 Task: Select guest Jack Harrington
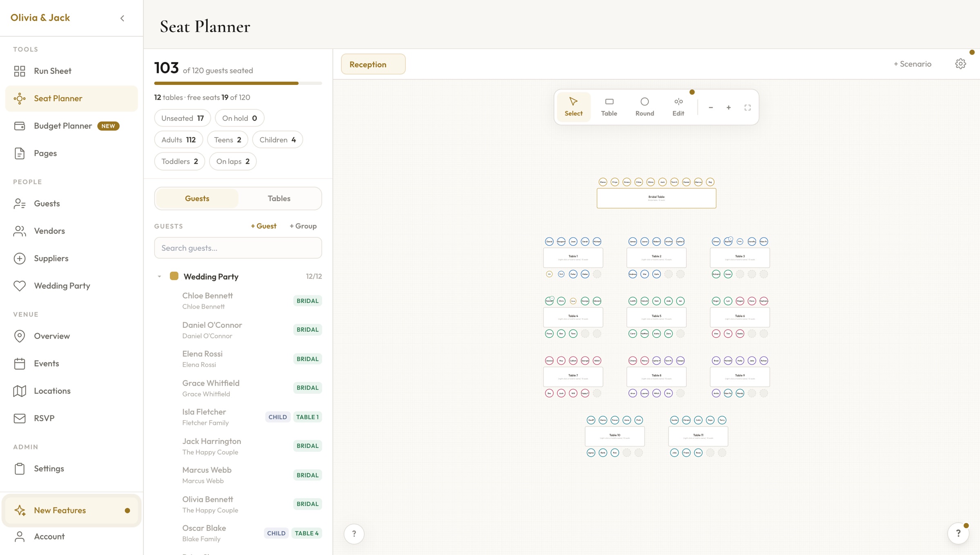(238, 446)
